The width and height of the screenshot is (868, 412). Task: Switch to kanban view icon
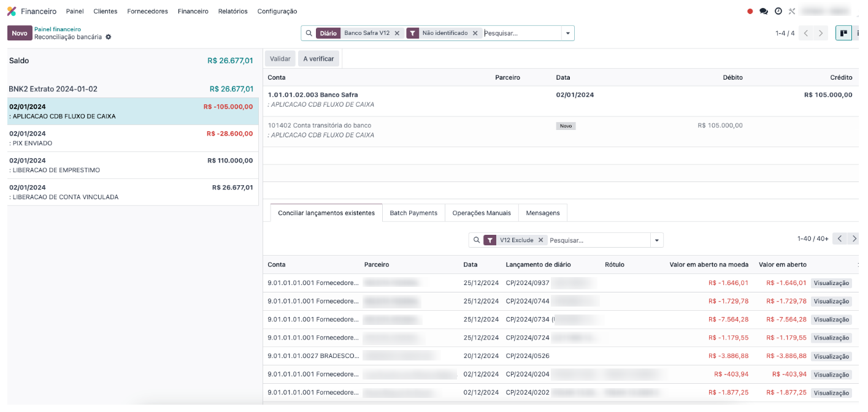[x=843, y=33]
